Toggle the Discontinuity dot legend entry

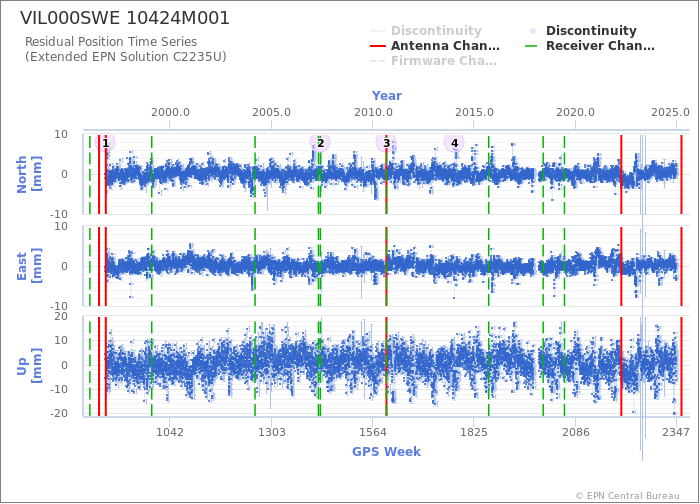tap(583, 31)
